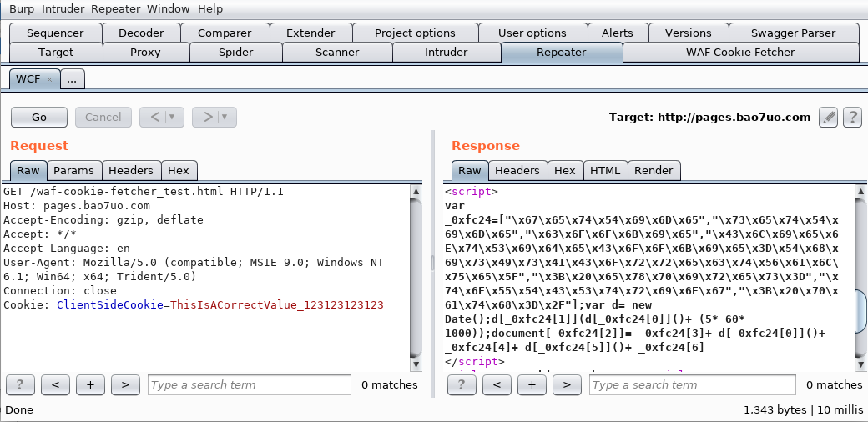Select the response Headers tab
Image resolution: width=868 pixels, height=422 pixels.
coord(517,170)
